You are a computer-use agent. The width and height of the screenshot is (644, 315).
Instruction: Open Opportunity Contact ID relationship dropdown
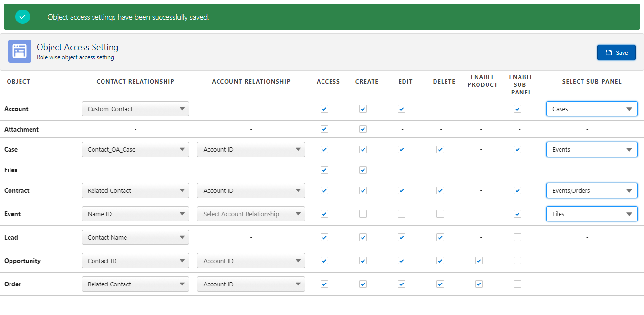tap(135, 261)
